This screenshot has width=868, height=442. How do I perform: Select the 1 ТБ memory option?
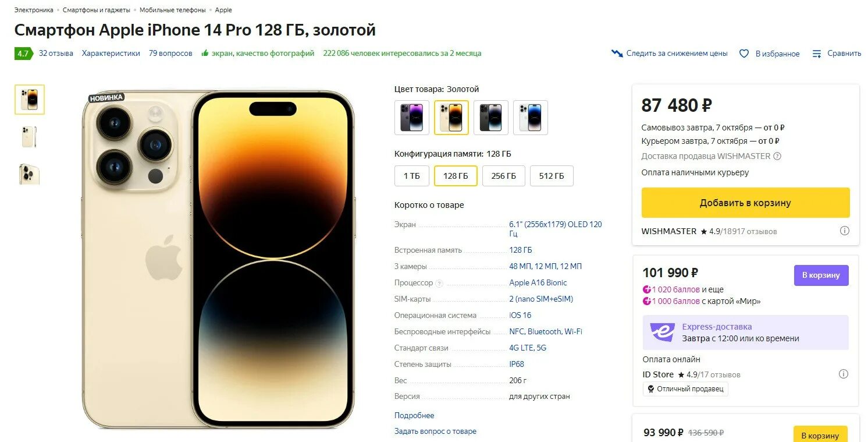pos(411,176)
